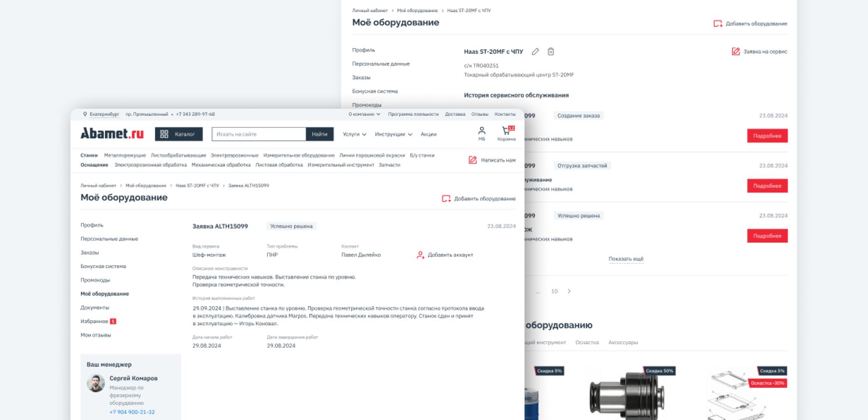Click the Abamet.ru logo

[112, 134]
